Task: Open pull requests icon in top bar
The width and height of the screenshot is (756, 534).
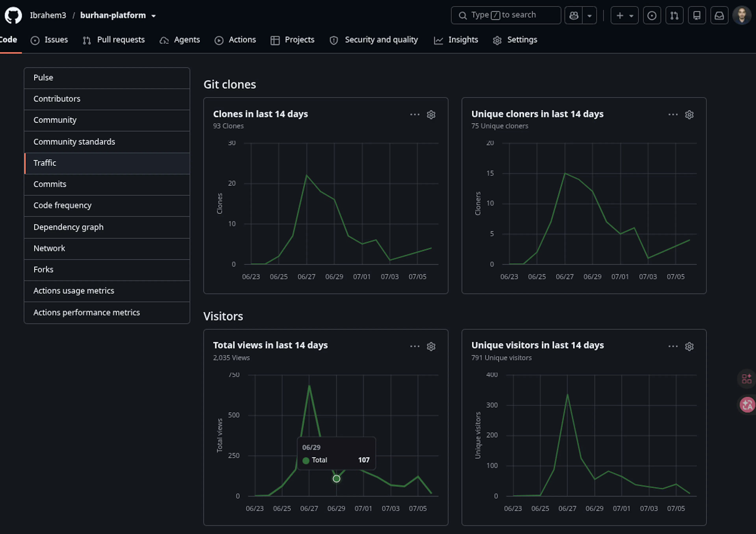Action: coord(674,16)
